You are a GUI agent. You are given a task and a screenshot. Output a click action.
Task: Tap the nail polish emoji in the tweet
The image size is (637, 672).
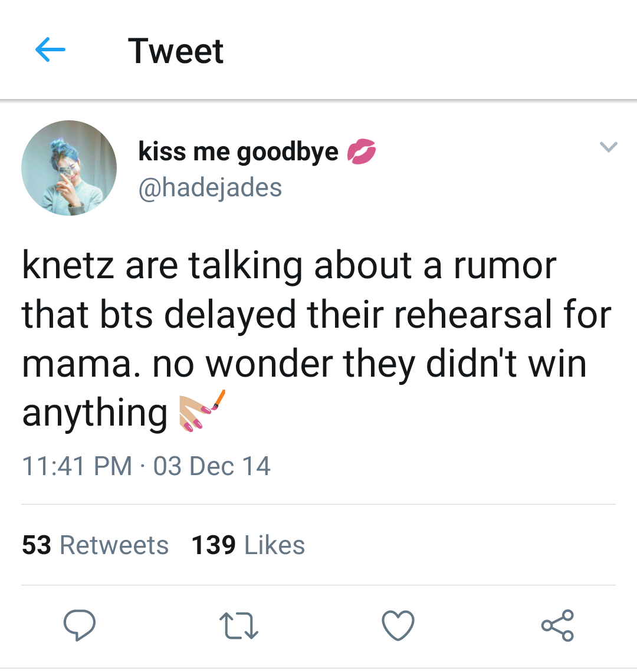point(202,411)
